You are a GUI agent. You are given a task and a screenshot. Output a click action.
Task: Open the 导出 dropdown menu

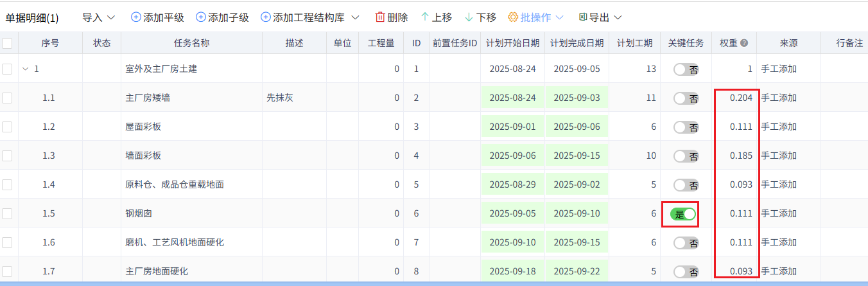[x=600, y=17]
